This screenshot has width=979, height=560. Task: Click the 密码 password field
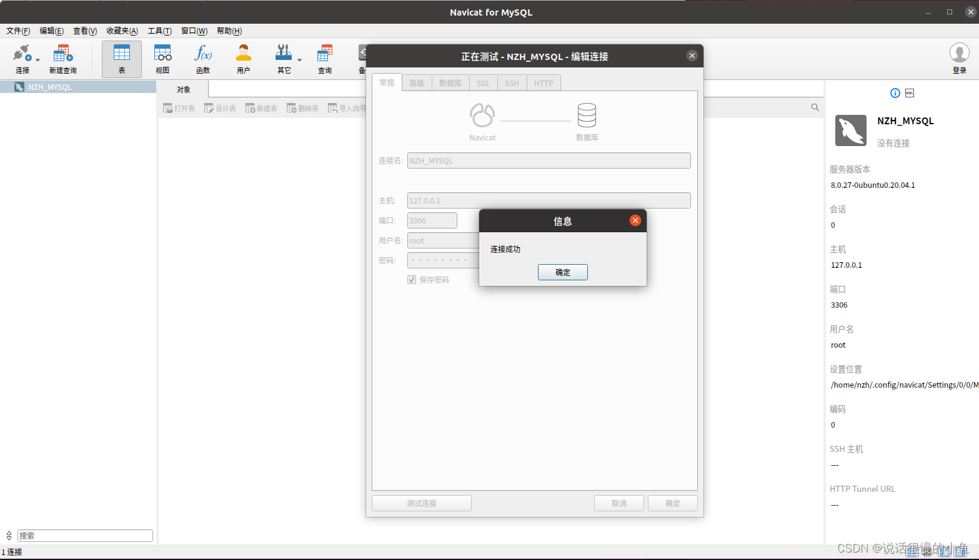click(x=444, y=260)
